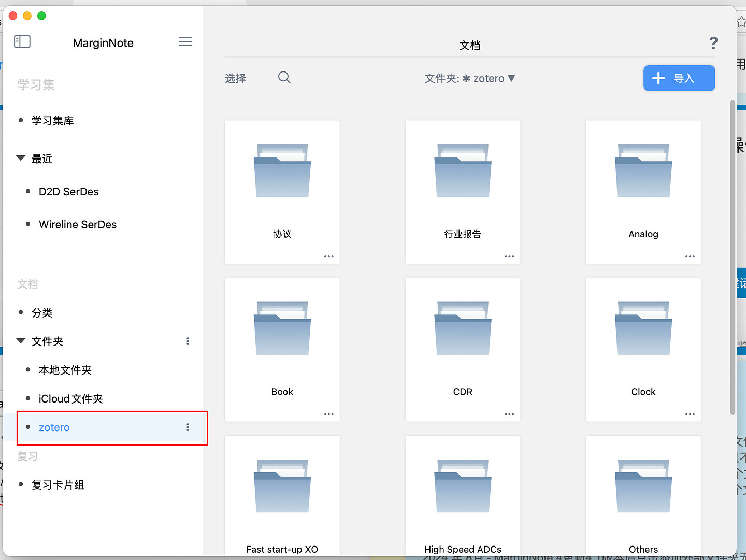Click the MarginNote sidebar title
Image resolution: width=746 pixels, height=560 pixels.
(103, 43)
